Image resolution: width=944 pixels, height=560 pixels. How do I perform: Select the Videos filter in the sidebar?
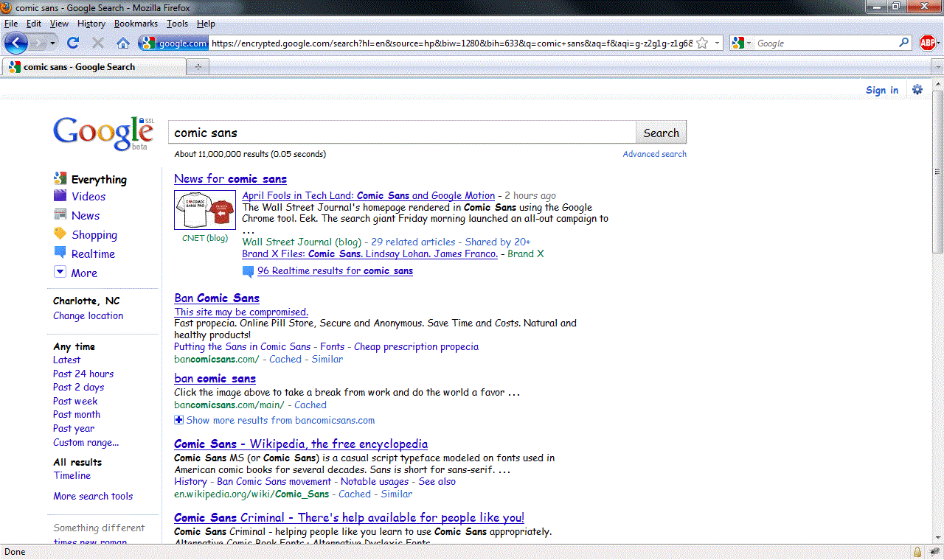pyautogui.click(x=88, y=197)
